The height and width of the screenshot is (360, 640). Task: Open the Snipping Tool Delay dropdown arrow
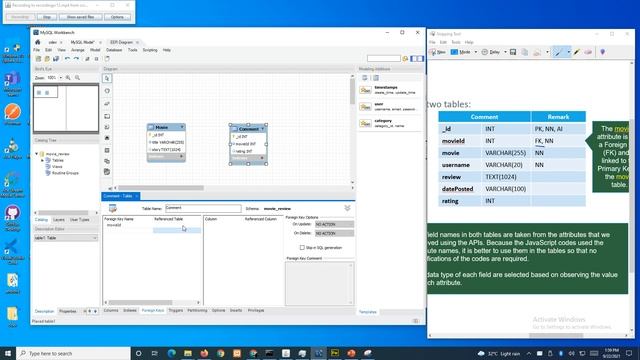(505, 52)
